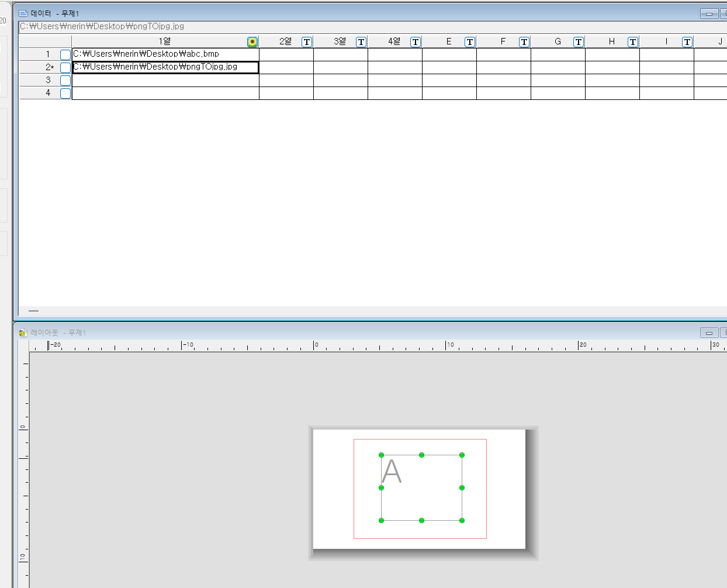
Task: Click the cell edit bar showing pngTOjpg.jpg path
Action: (372, 26)
